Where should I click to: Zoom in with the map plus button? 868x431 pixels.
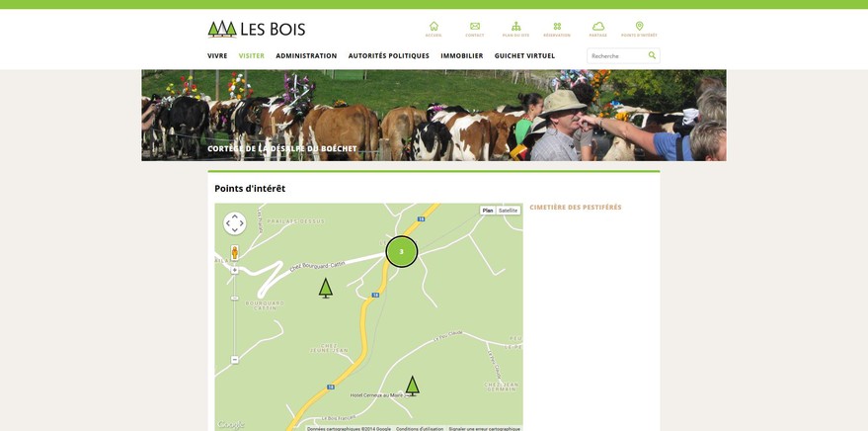pyautogui.click(x=235, y=270)
